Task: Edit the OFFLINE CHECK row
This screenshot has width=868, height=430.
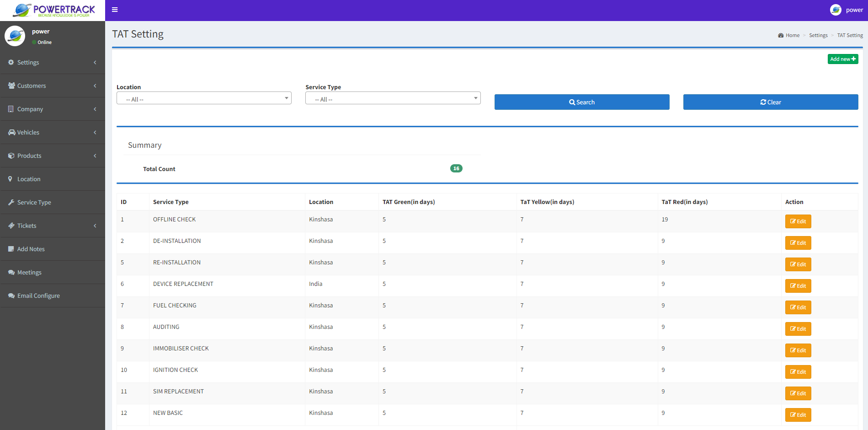Action: (x=798, y=221)
